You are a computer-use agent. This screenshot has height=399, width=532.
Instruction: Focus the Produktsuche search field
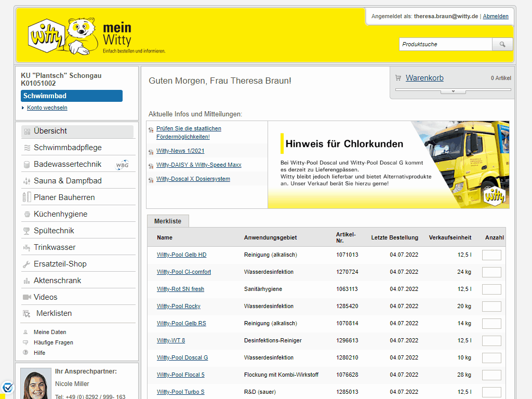click(x=445, y=45)
